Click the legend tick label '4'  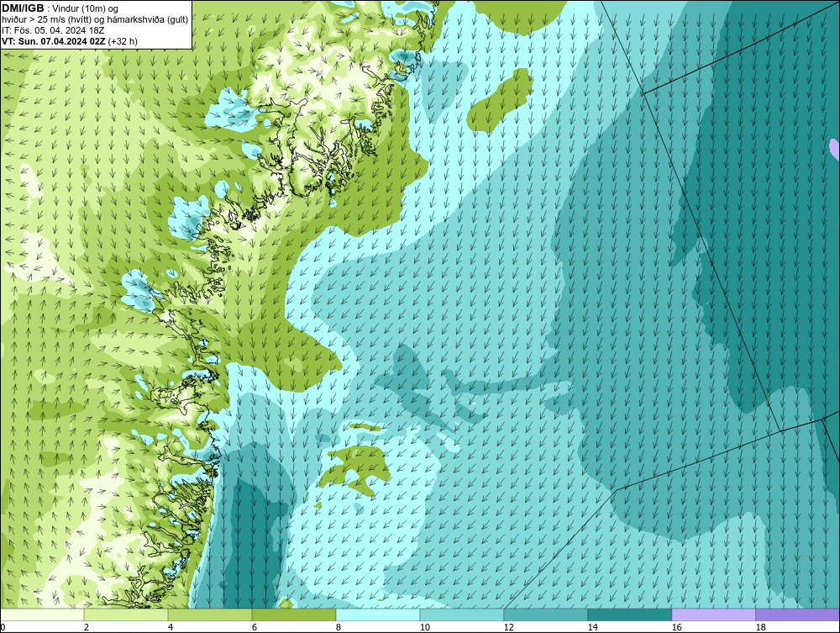171,627
